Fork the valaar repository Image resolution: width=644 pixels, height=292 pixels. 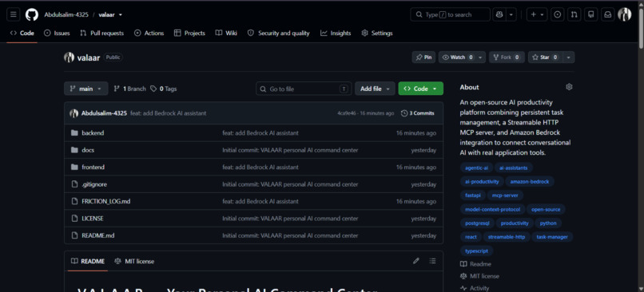(507, 57)
